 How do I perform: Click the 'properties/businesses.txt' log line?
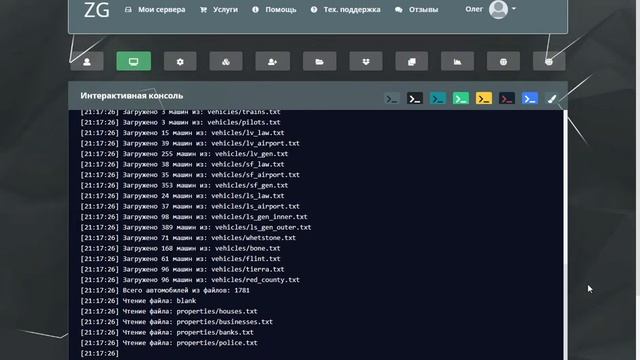(177, 322)
